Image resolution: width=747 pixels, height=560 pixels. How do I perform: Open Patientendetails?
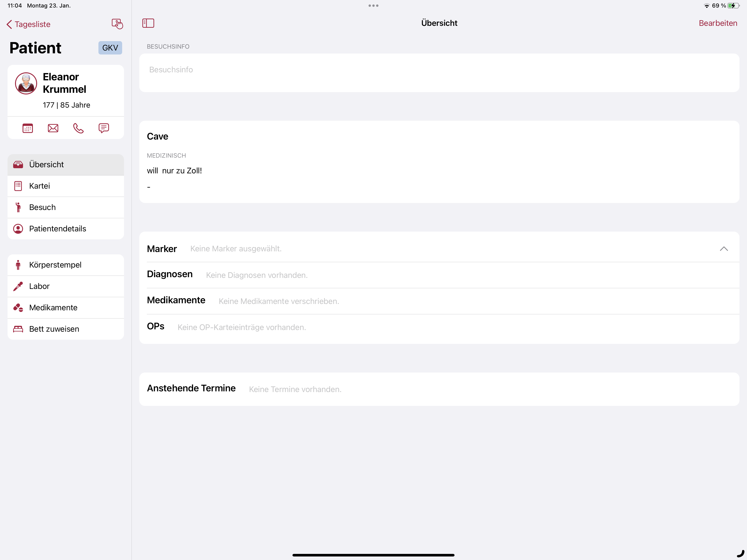[x=66, y=229]
